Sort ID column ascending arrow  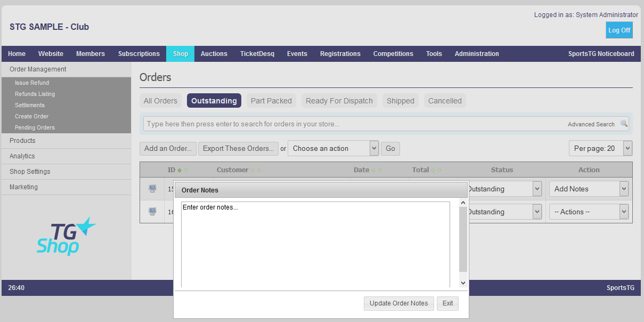point(180,171)
